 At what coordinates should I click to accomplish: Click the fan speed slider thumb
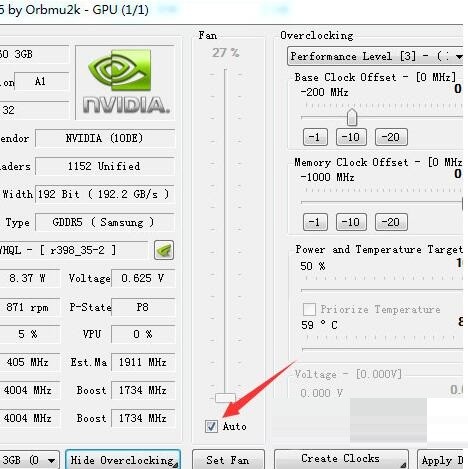tap(225, 397)
